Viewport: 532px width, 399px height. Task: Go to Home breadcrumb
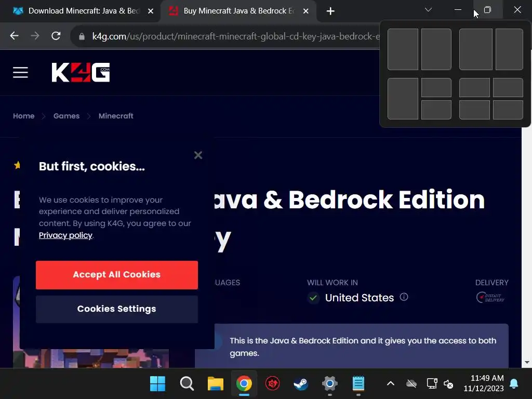24,116
